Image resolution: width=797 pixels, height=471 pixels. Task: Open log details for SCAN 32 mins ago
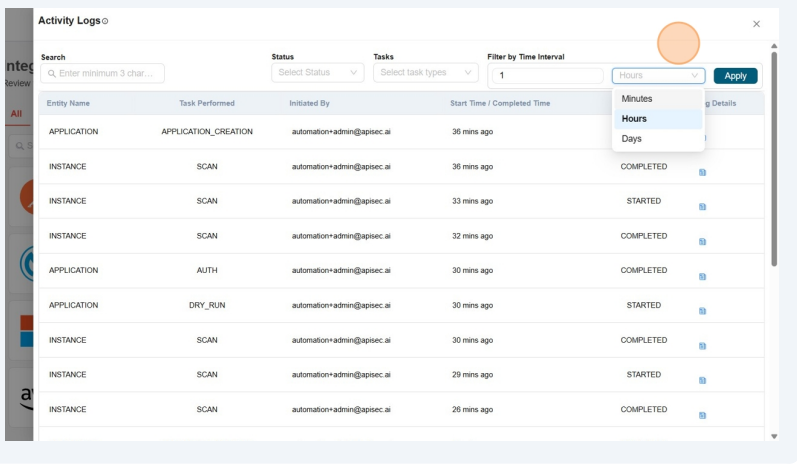(x=702, y=242)
